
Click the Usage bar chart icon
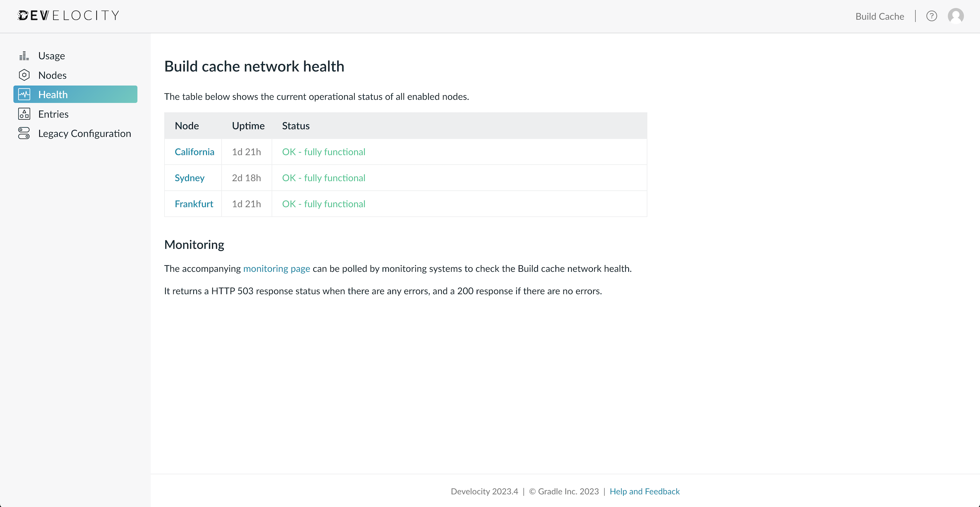[x=24, y=56]
